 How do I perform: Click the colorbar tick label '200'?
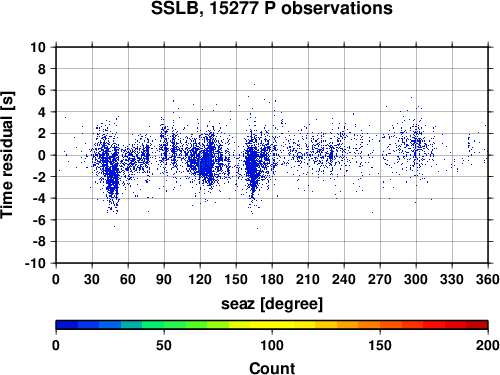488,346
